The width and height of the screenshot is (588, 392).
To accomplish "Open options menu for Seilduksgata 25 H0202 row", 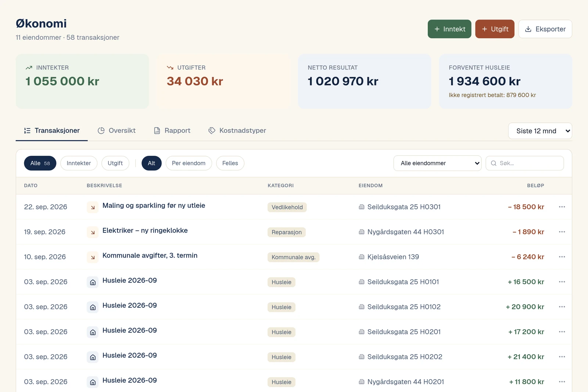I will tap(562, 357).
